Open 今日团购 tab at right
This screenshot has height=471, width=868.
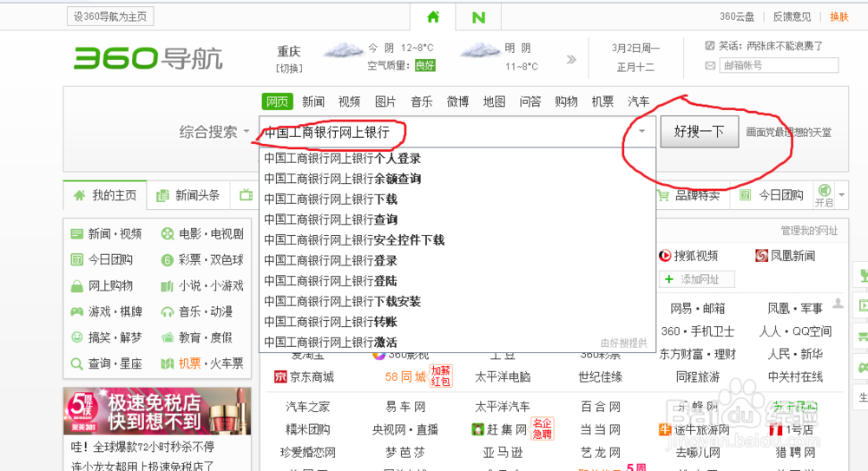pyautogui.click(x=772, y=195)
